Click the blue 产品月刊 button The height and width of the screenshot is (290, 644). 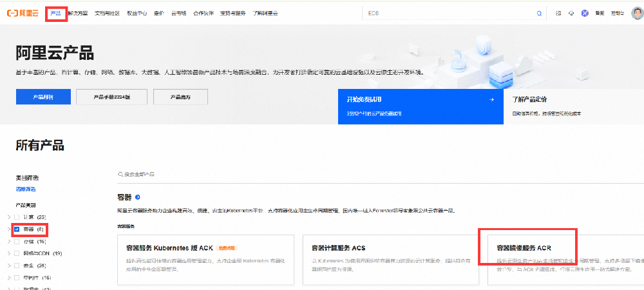[x=44, y=97]
